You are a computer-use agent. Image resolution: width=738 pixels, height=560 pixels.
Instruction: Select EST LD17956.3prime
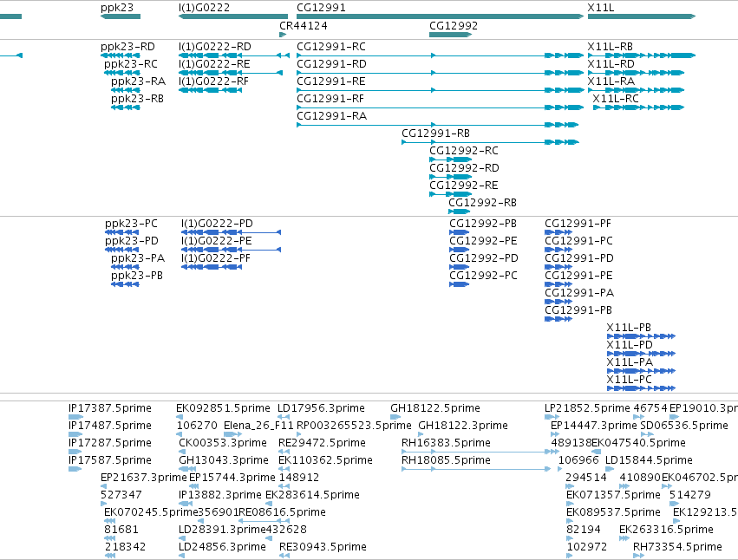coord(284,418)
